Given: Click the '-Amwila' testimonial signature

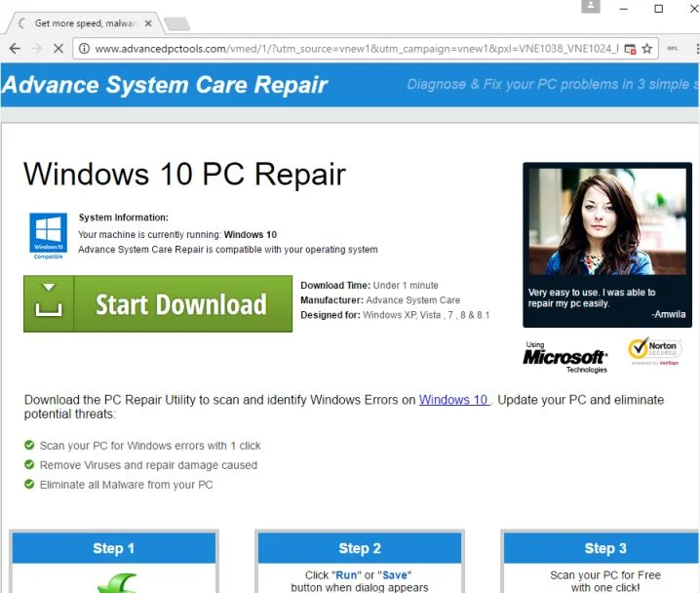Looking at the screenshot, I should (668, 314).
